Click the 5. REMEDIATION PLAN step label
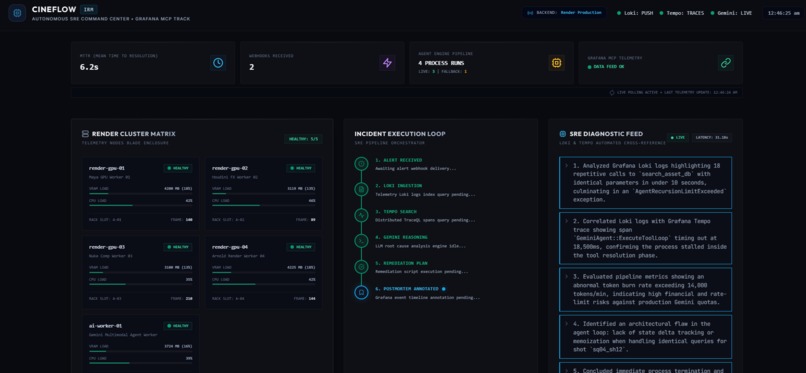Image resolution: width=806 pixels, height=373 pixels. (401, 263)
